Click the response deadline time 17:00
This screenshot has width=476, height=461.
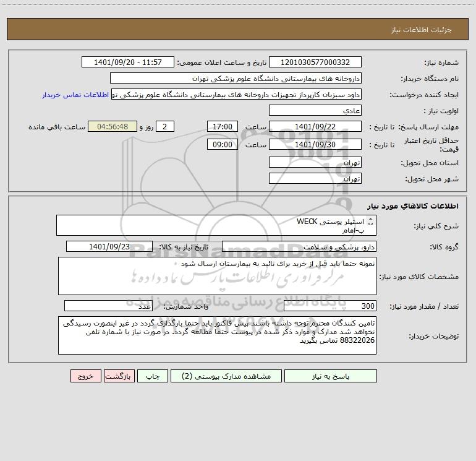pyautogui.click(x=222, y=126)
